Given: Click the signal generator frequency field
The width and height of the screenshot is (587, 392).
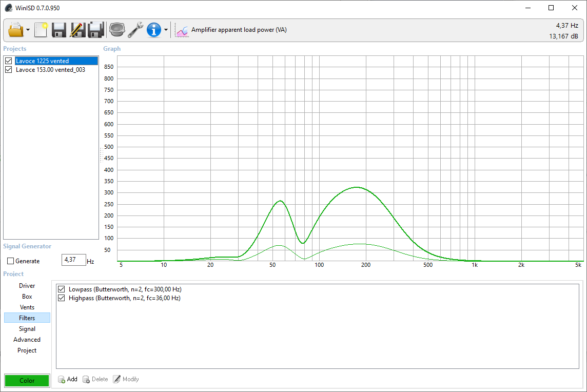Looking at the screenshot, I should point(74,260).
